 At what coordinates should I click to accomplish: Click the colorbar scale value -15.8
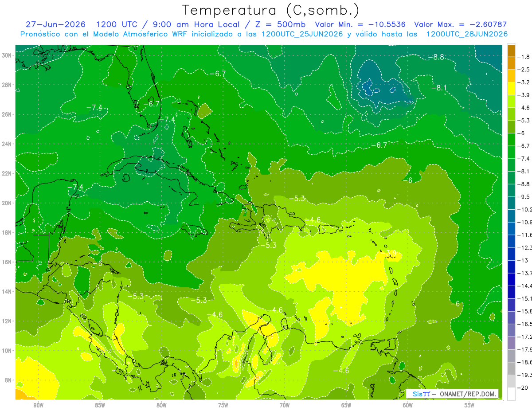click(x=525, y=311)
